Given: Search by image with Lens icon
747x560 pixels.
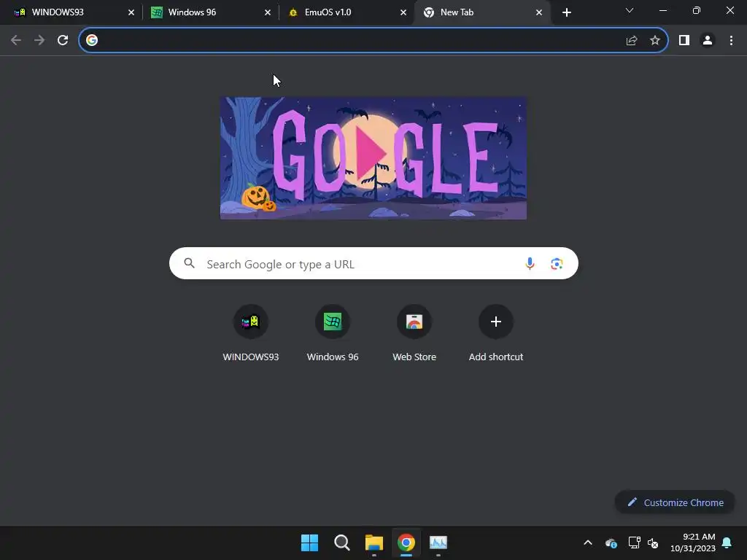Looking at the screenshot, I should [557, 263].
